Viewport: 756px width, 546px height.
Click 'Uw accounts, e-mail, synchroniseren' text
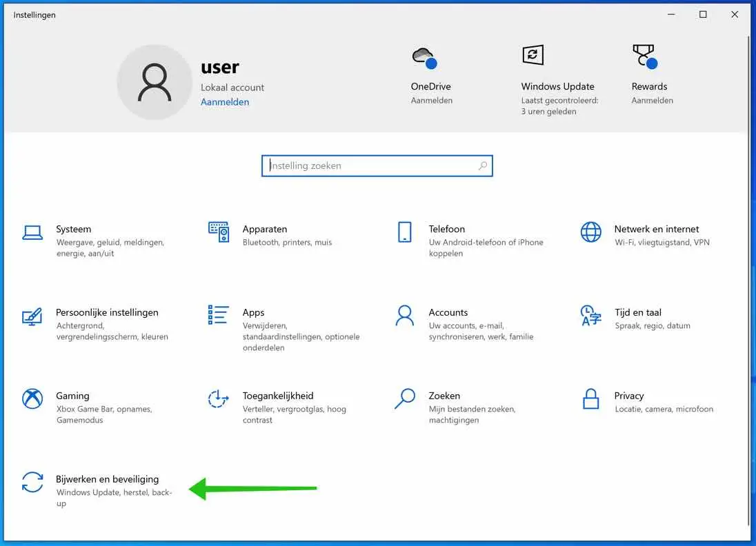481,331
